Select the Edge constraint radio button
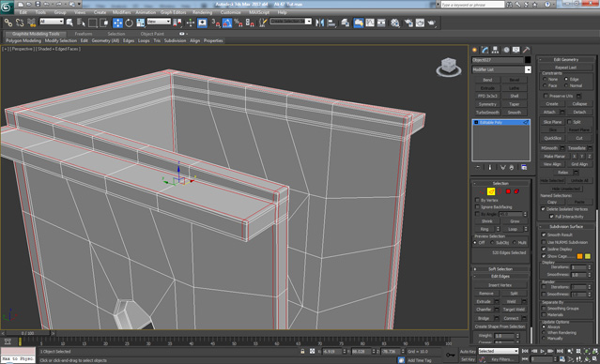 566,79
